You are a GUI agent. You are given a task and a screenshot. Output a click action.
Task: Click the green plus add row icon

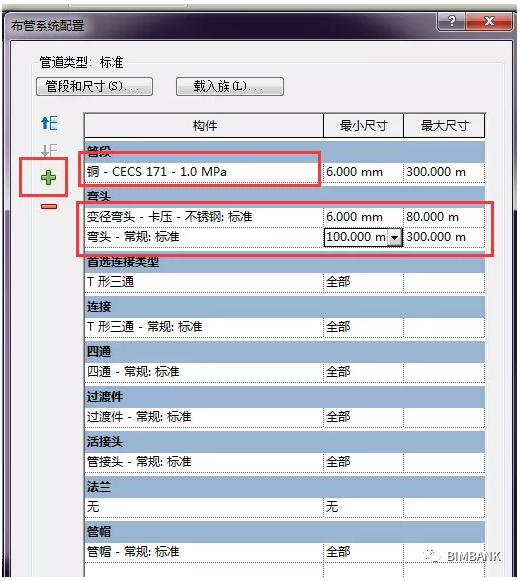(48, 177)
